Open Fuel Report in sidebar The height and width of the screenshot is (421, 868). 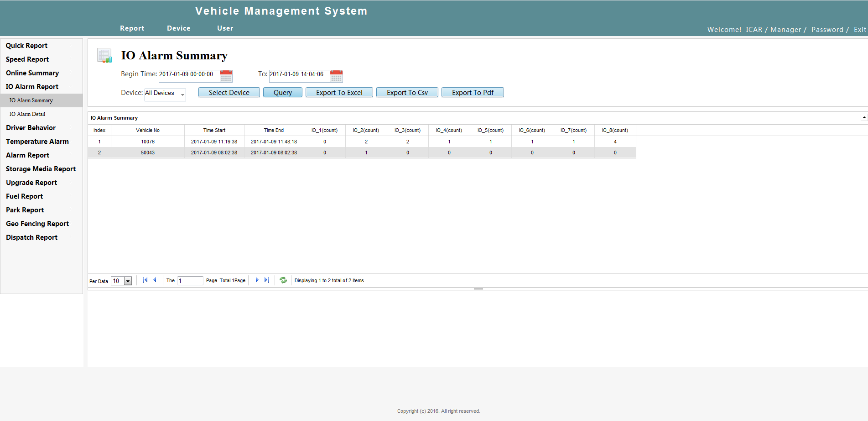[x=24, y=196]
